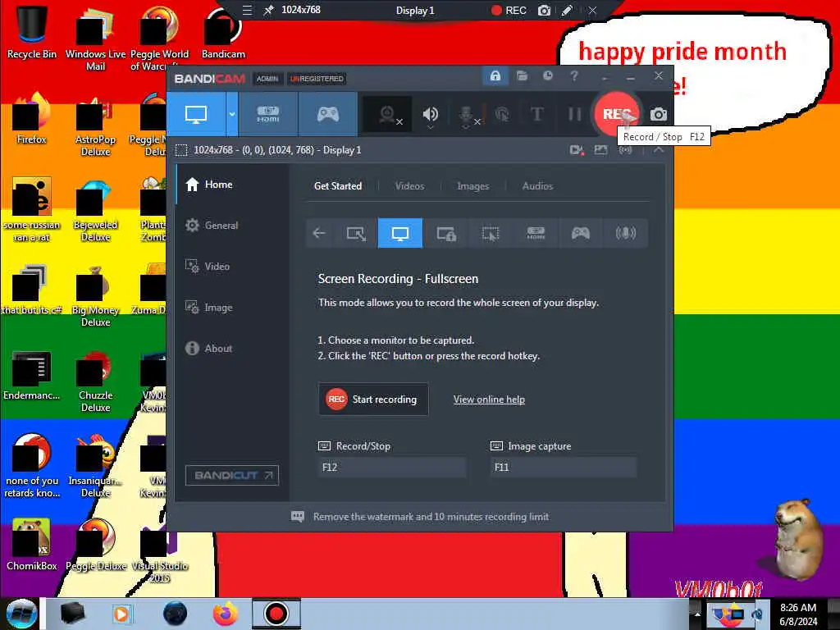The height and width of the screenshot is (630, 840).
Task: Show hidden tray icons arrow
Action: [697, 614]
